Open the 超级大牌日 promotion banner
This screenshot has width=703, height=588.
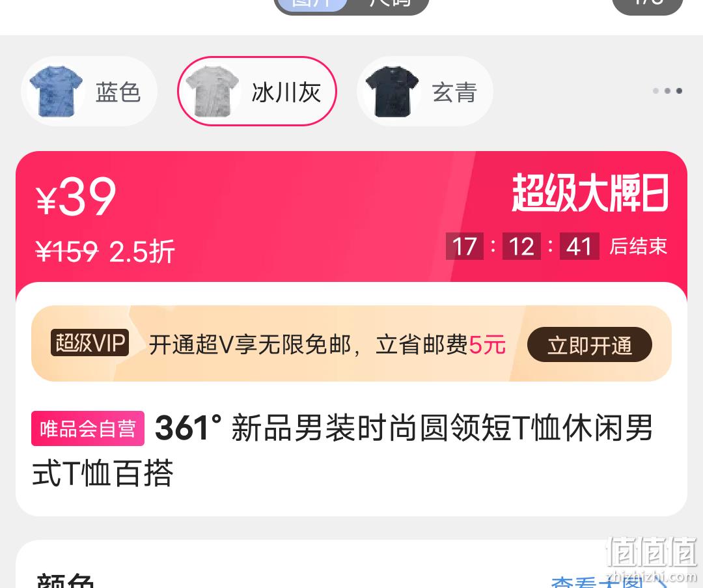tap(590, 193)
